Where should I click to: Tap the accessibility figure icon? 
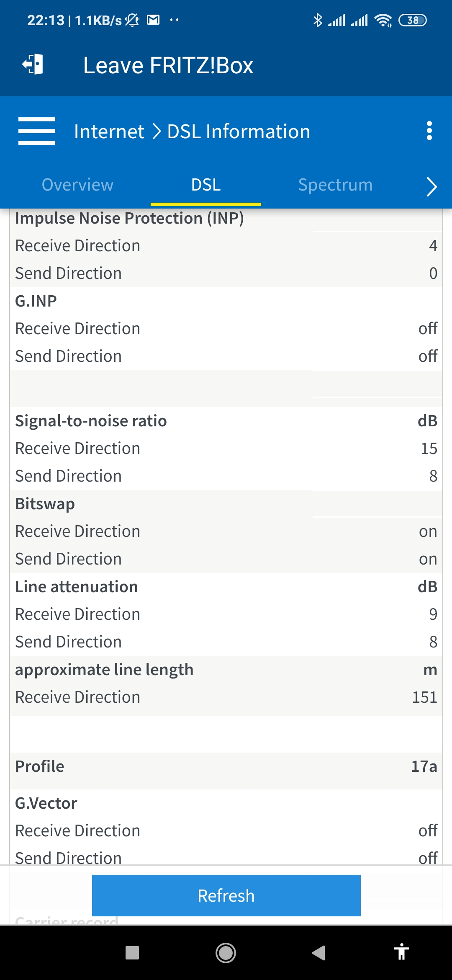pos(401,952)
